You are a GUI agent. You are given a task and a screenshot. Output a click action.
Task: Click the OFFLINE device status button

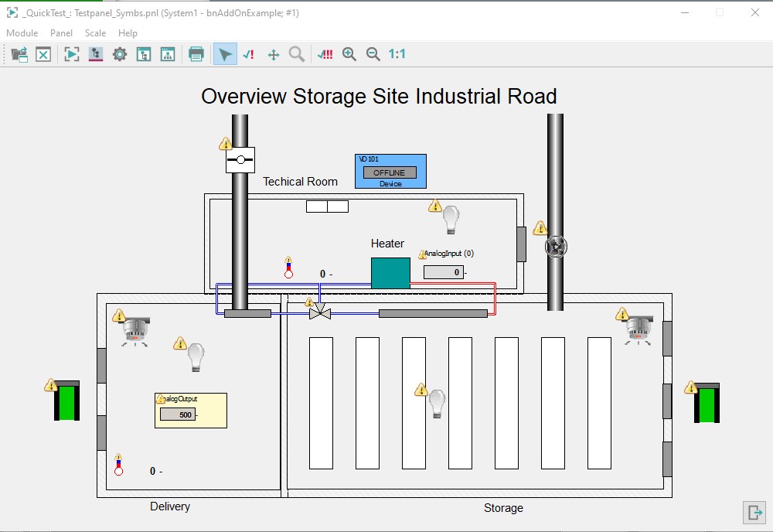(390, 172)
